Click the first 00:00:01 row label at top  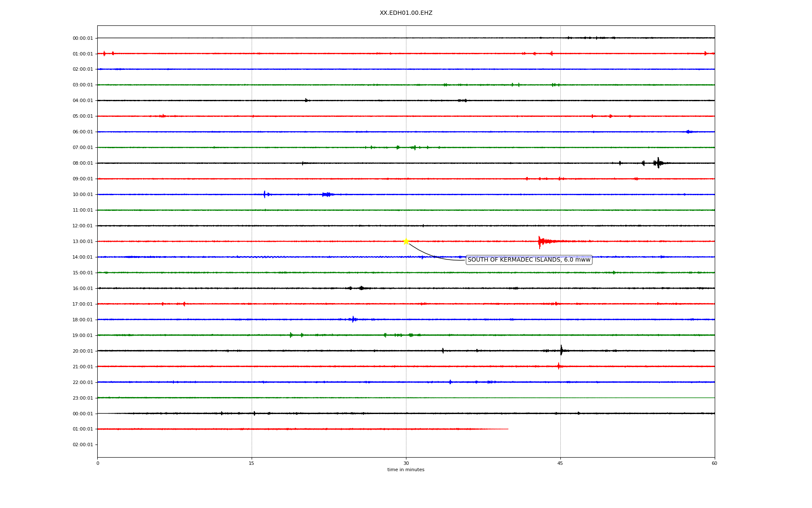click(x=82, y=39)
